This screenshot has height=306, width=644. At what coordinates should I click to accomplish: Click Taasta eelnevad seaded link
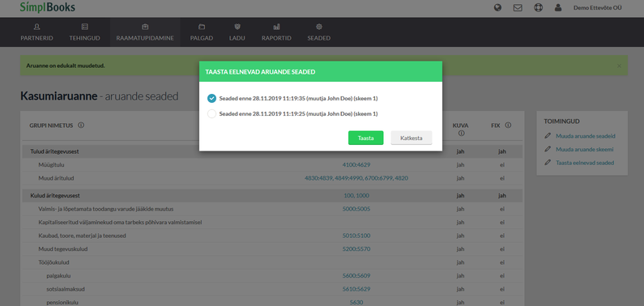(x=585, y=163)
